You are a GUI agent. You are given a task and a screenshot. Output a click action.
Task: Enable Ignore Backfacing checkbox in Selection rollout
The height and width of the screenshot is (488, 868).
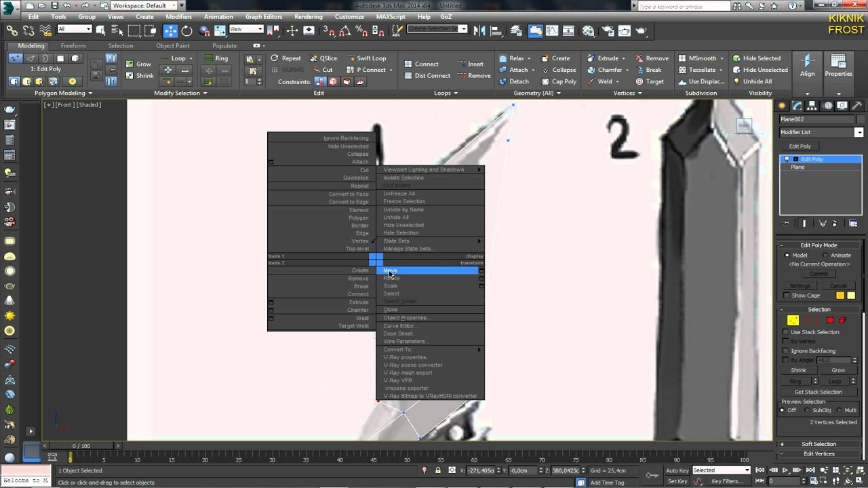(x=787, y=351)
